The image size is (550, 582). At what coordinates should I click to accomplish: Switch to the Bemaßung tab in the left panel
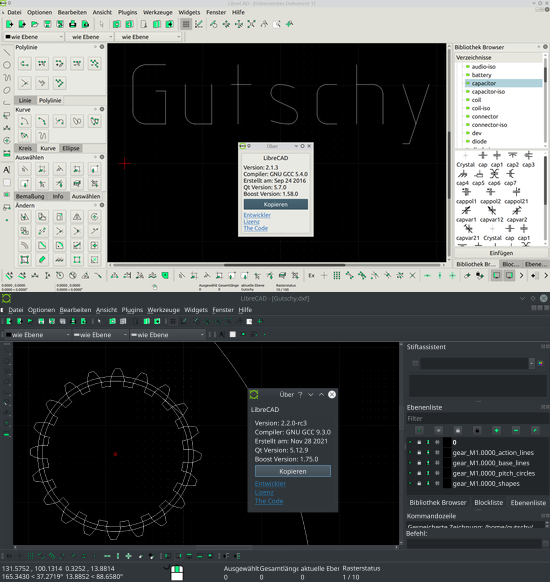(30, 196)
